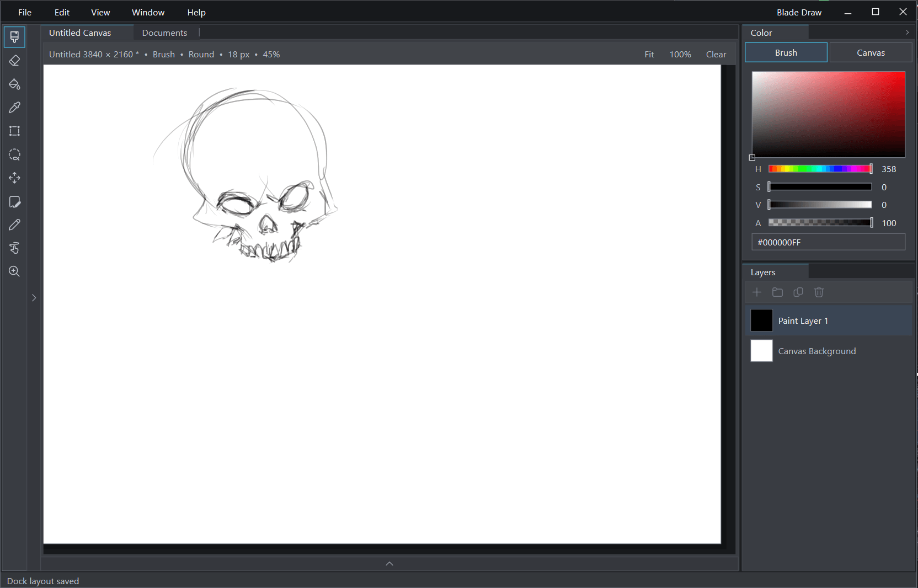918x588 pixels.
Task: Add a new layer with plus icon
Action: (757, 292)
